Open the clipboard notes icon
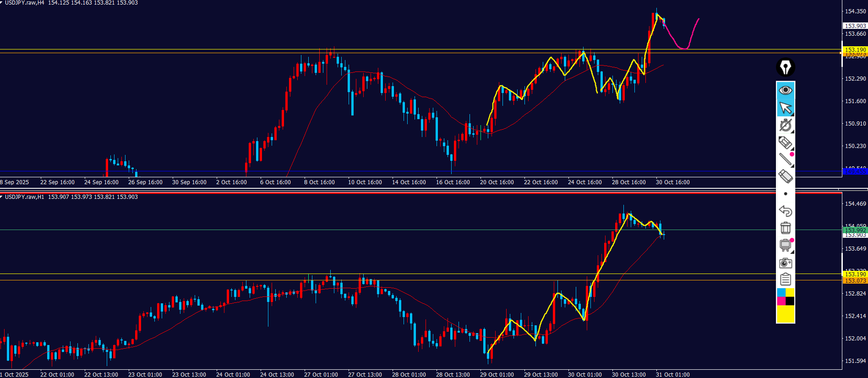This screenshot has height=378, width=868. click(x=785, y=279)
